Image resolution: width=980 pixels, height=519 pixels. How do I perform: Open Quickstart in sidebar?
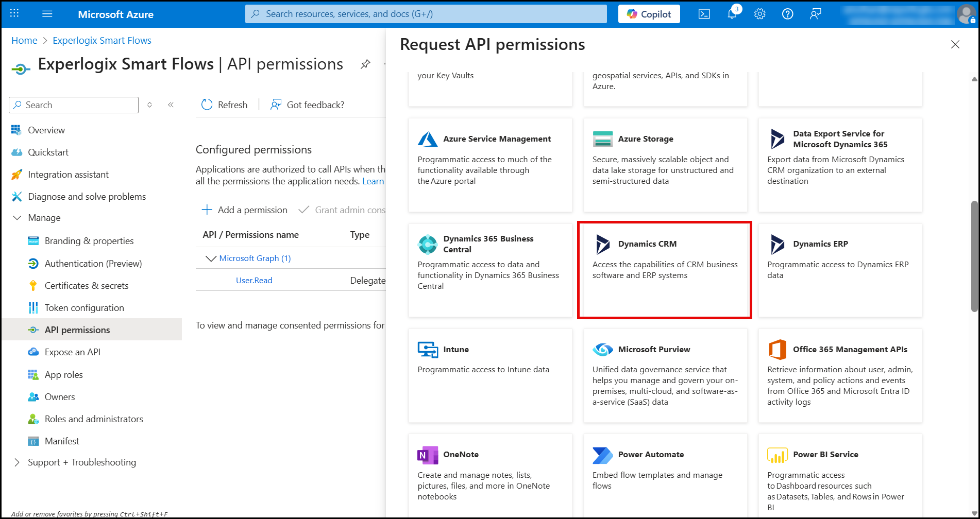click(x=48, y=152)
